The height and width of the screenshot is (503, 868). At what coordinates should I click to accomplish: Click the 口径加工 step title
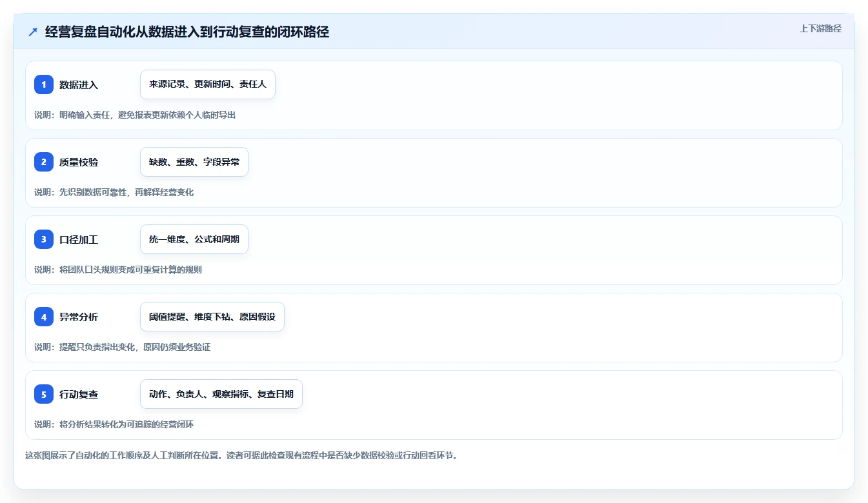[79, 240]
